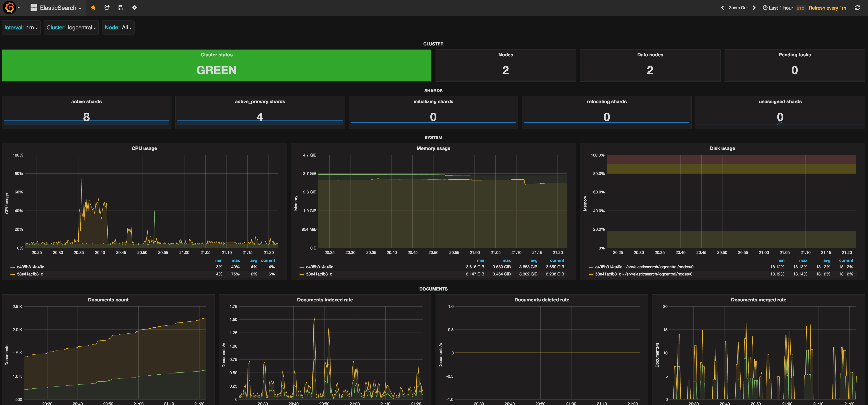
Task: Open the Last 1 hour time picker
Action: (x=780, y=8)
